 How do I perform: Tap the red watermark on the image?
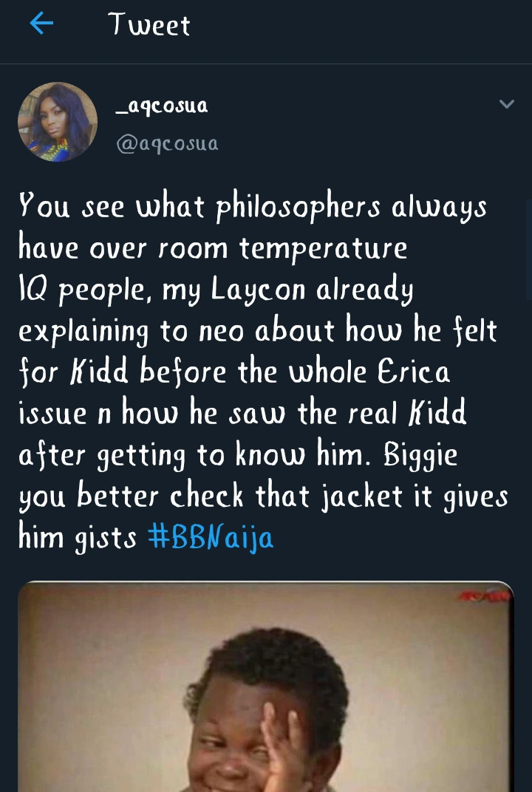(x=484, y=597)
